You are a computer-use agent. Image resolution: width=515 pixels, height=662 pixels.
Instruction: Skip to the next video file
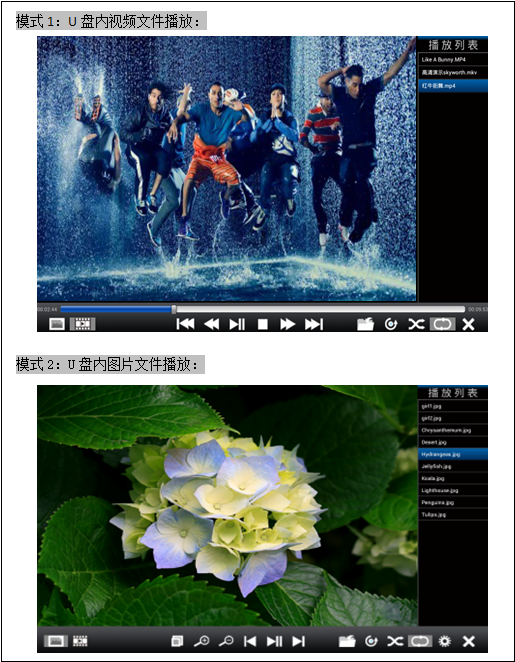pos(314,324)
